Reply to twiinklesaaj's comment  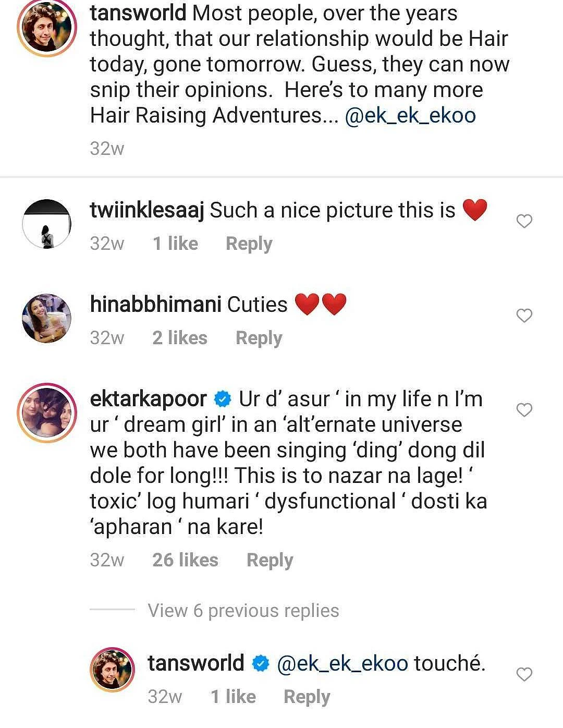click(249, 244)
